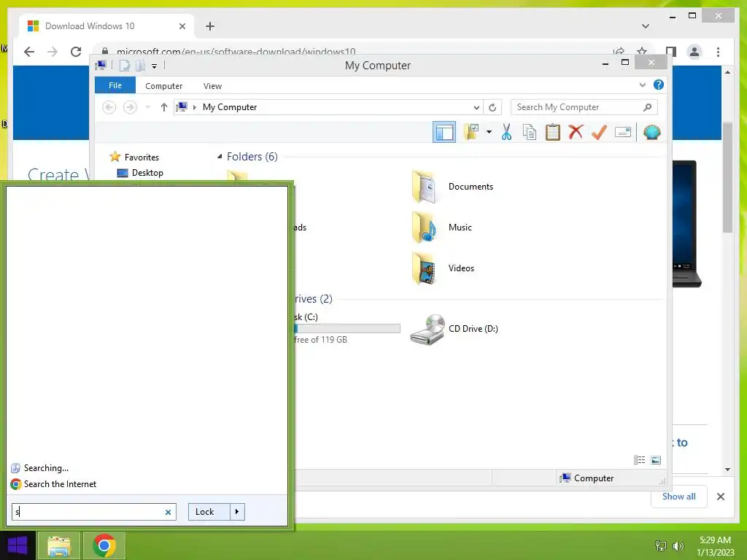
Task: Collapse the Folders (6) group
Action: pyautogui.click(x=220, y=157)
